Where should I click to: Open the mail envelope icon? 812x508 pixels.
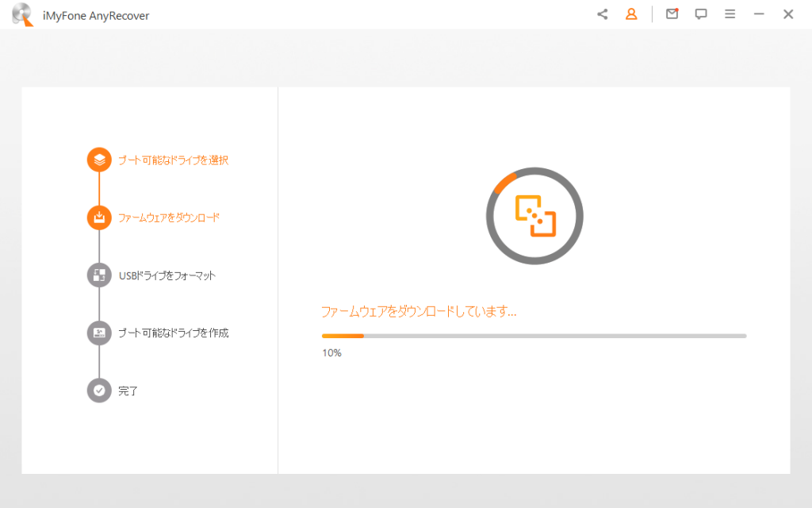pyautogui.click(x=672, y=14)
